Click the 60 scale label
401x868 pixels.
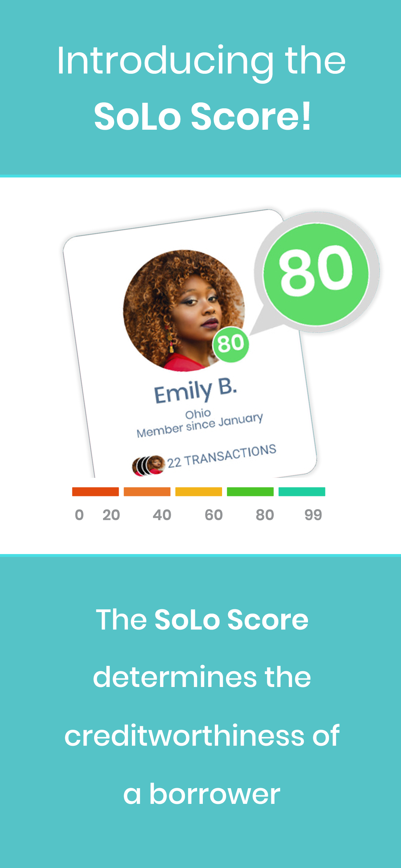pyautogui.click(x=214, y=515)
